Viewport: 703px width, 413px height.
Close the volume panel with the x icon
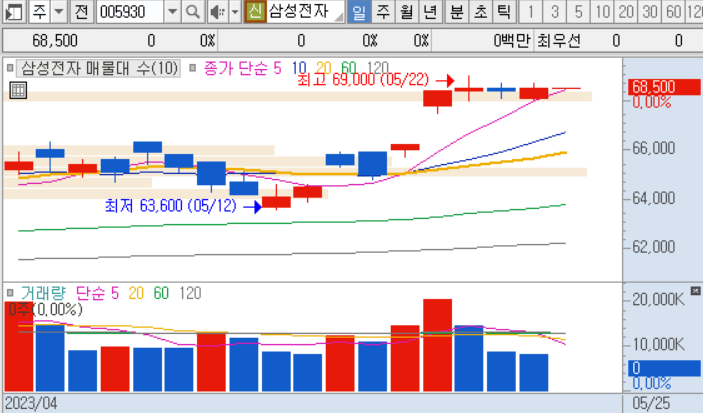(695, 291)
